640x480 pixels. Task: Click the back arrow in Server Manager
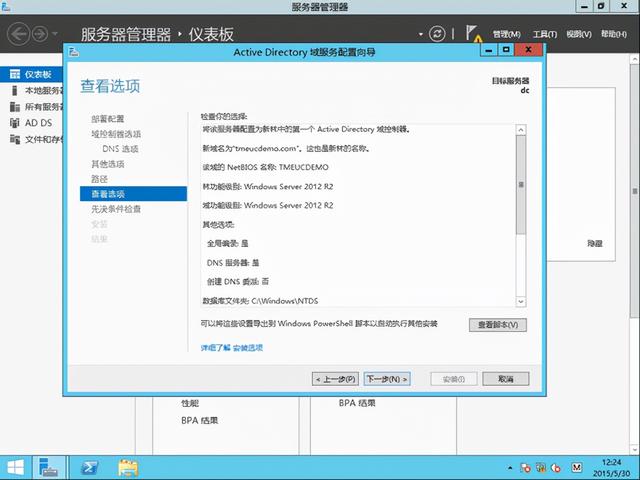(18, 33)
